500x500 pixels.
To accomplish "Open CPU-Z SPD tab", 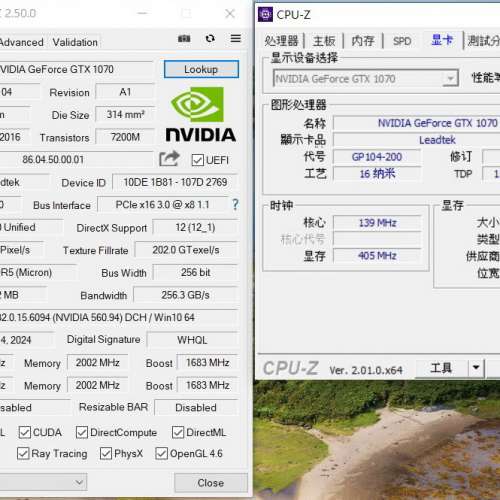I will pos(402,41).
